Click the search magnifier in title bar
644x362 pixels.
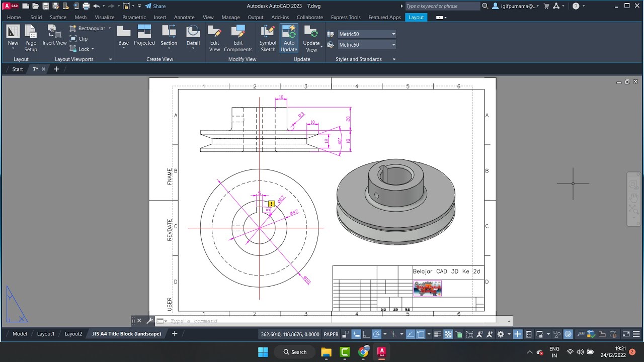(485, 6)
